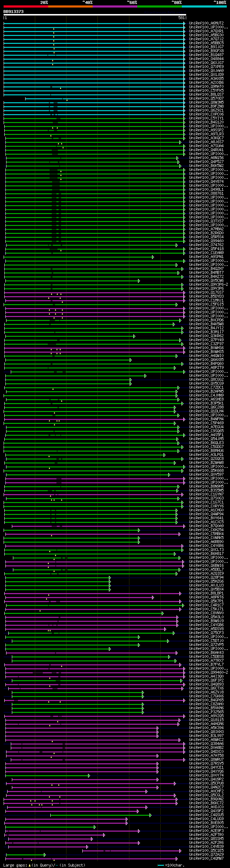
Task: Click the green 80% identity legend segment
Action: point(160,6)
